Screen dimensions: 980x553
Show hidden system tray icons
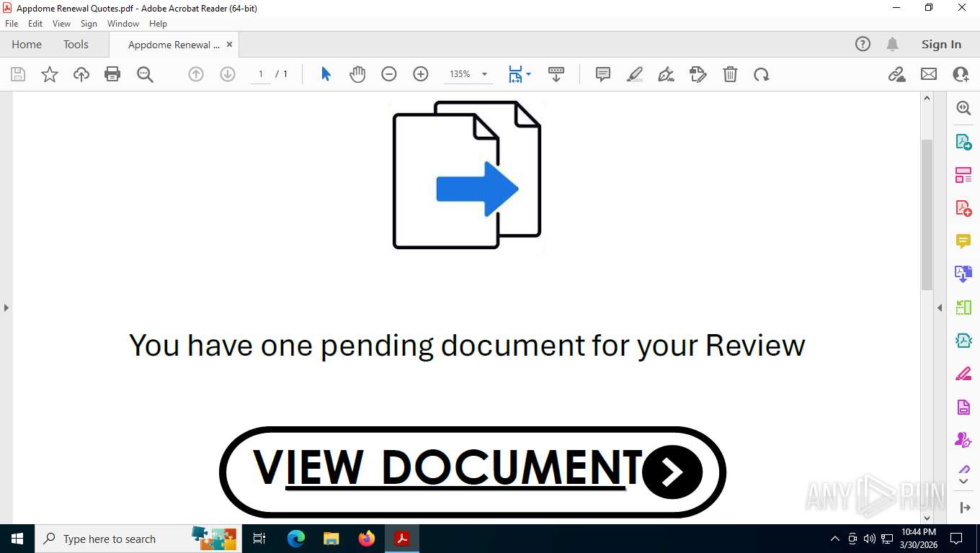coord(835,539)
